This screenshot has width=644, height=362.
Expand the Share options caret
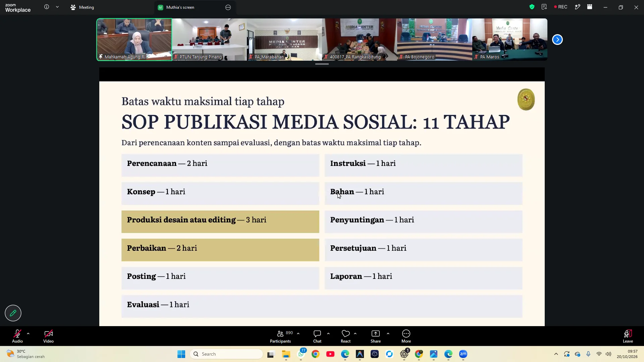[x=388, y=334]
